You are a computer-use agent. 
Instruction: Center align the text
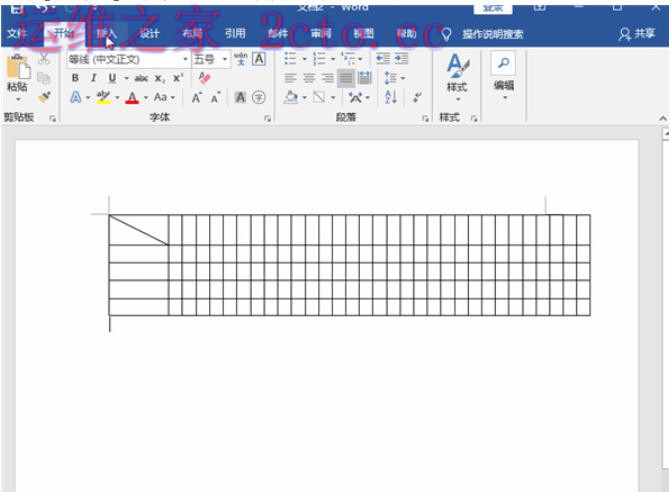309,78
